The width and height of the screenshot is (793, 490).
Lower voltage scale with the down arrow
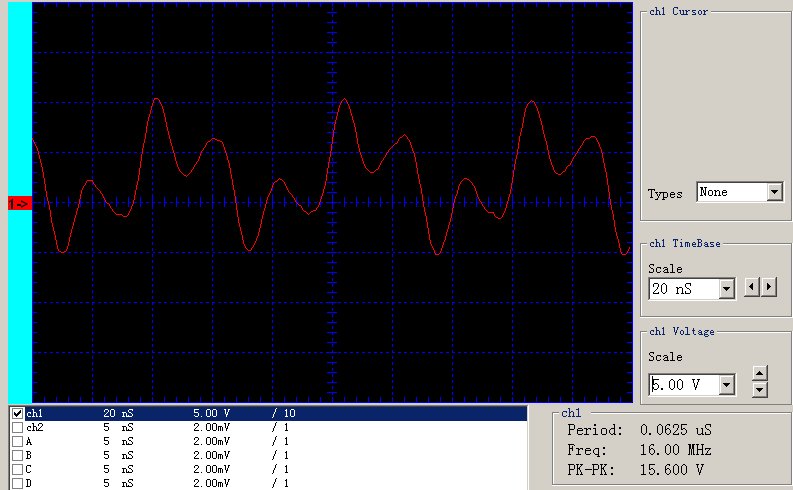coord(760,390)
